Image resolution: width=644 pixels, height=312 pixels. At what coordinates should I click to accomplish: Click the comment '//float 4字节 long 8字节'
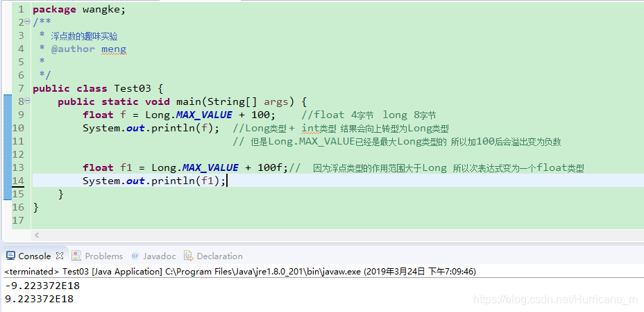coord(368,115)
